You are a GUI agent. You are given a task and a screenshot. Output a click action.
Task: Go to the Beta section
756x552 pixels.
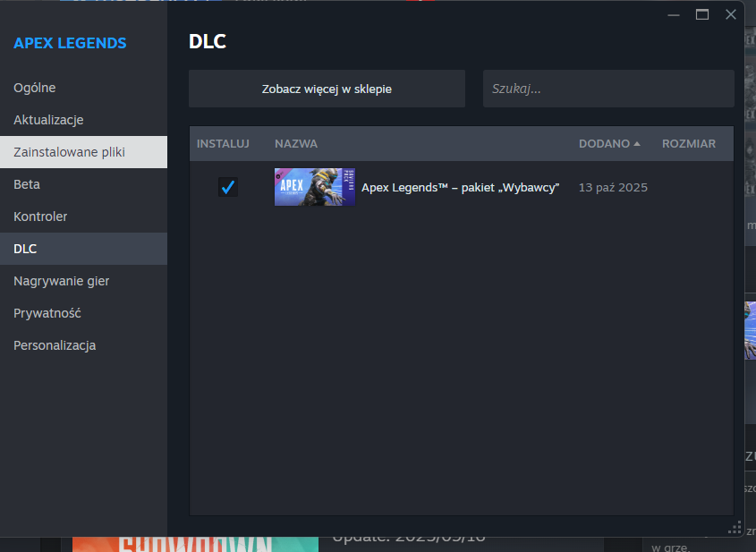point(27,184)
